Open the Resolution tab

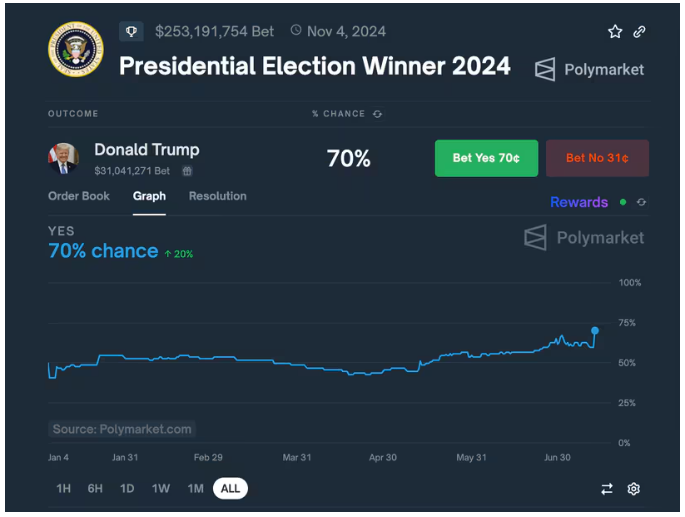click(x=217, y=196)
